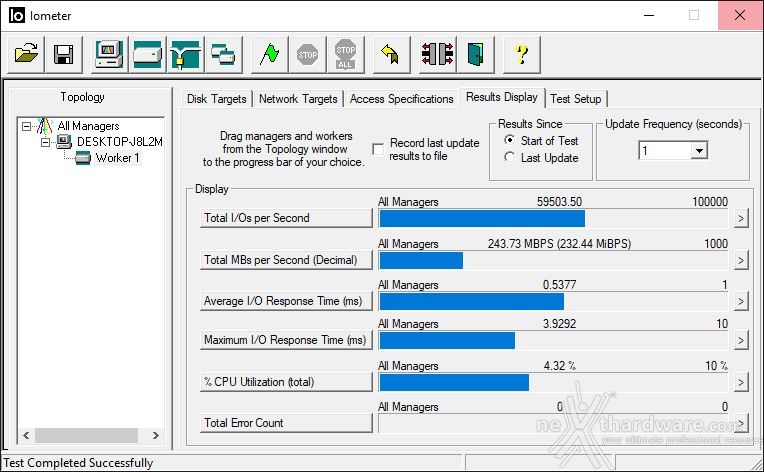Viewport: 764px width, 472px height.
Task: Click the Total I/Os per Second button
Action: click(x=286, y=218)
